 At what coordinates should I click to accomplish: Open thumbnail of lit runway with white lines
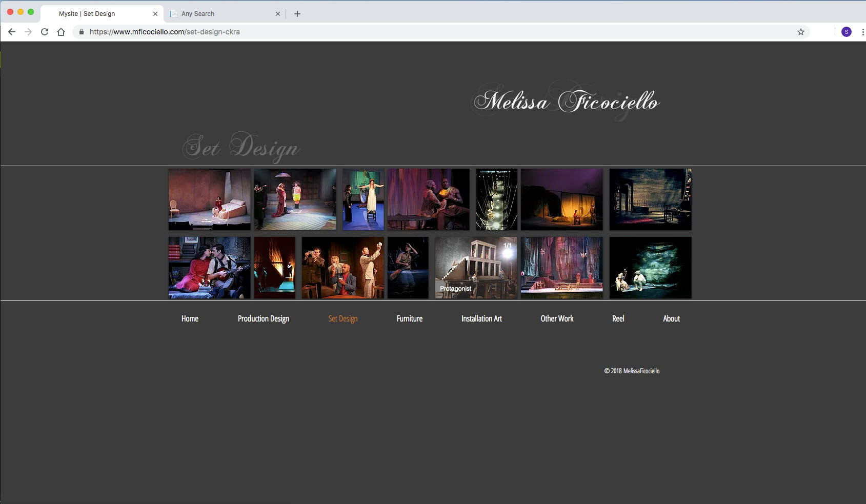[x=497, y=199]
